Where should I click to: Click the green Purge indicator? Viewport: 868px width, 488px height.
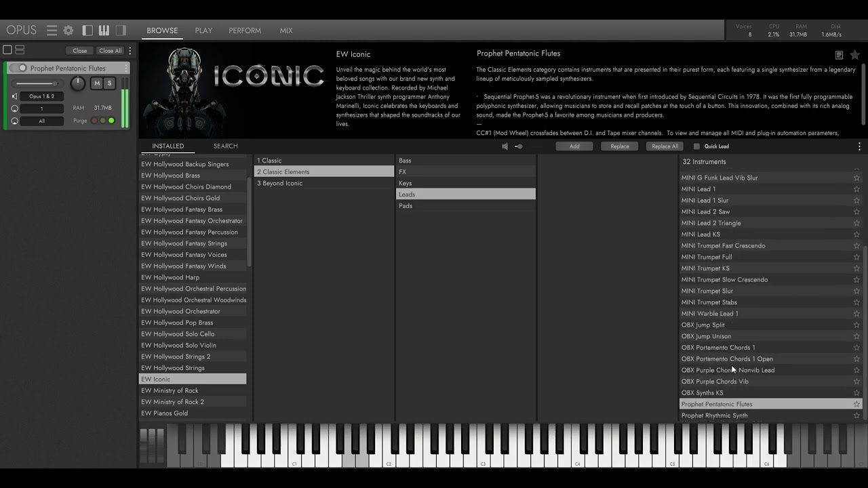[x=111, y=121]
